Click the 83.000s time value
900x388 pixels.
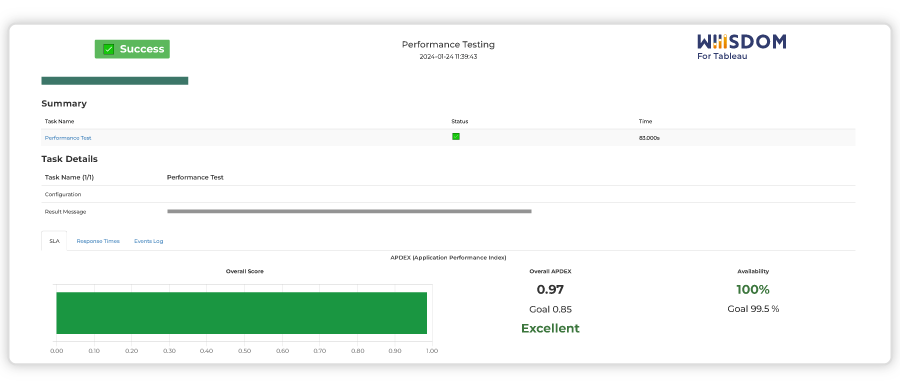point(649,138)
